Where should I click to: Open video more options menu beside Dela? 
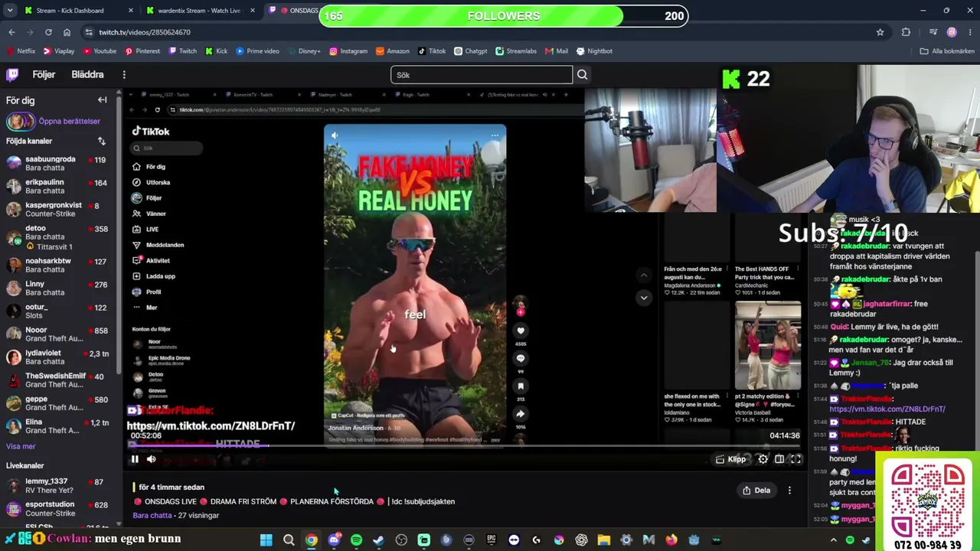(789, 491)
